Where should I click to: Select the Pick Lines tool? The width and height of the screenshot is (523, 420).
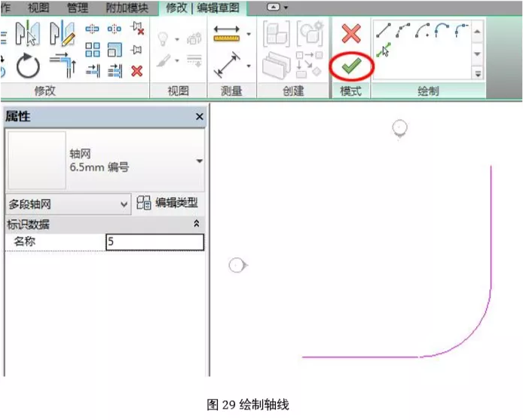pos(385,51)
